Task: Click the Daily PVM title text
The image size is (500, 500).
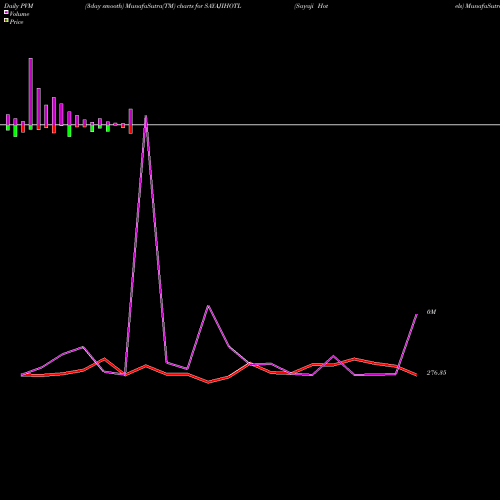Action: [x=19, y=6]
